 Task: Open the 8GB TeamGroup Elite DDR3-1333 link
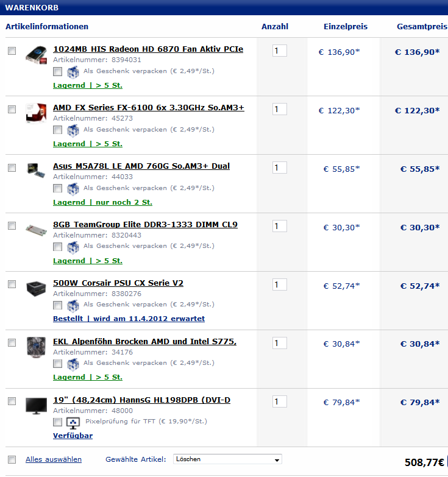click(145, 224)
